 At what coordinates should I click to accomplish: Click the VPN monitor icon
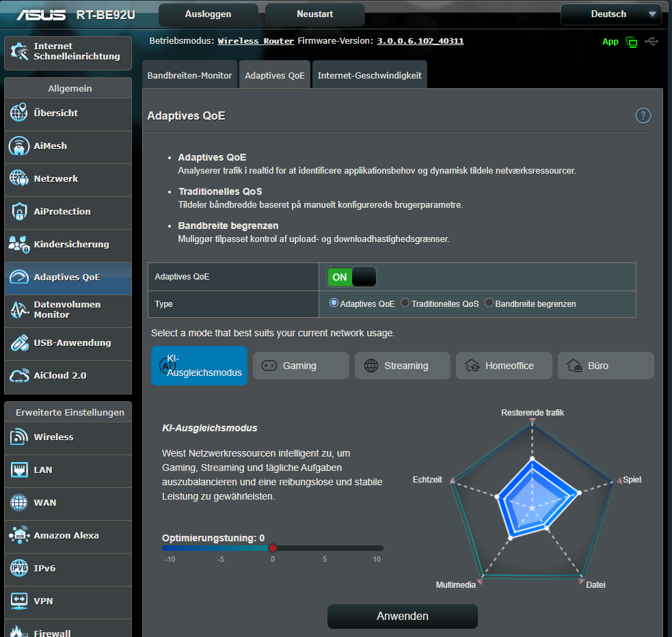coord(19,601)
